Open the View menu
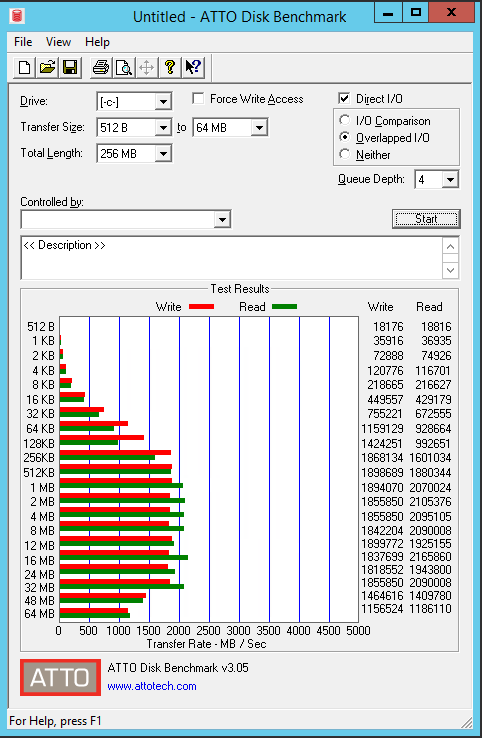 58,42
